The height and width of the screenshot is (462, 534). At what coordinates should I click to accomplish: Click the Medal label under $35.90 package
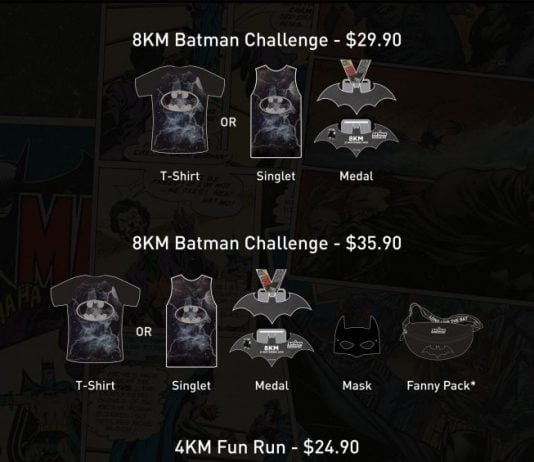[272, 385]
